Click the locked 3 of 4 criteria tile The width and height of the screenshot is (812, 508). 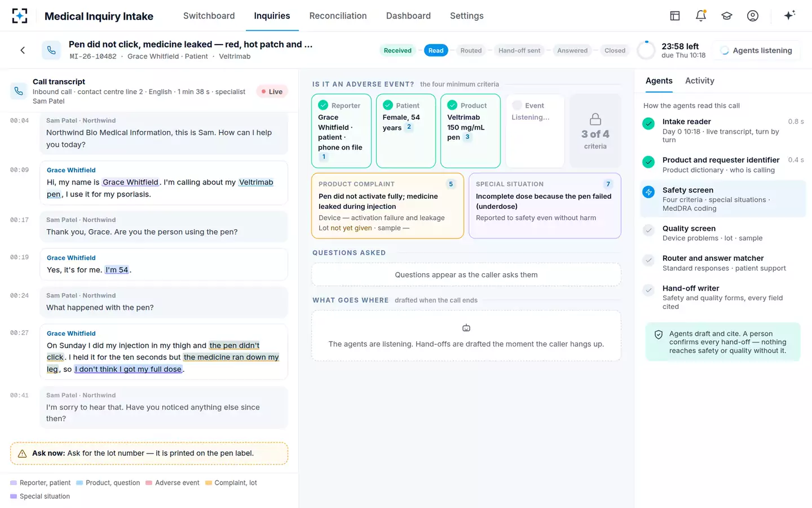595,131
